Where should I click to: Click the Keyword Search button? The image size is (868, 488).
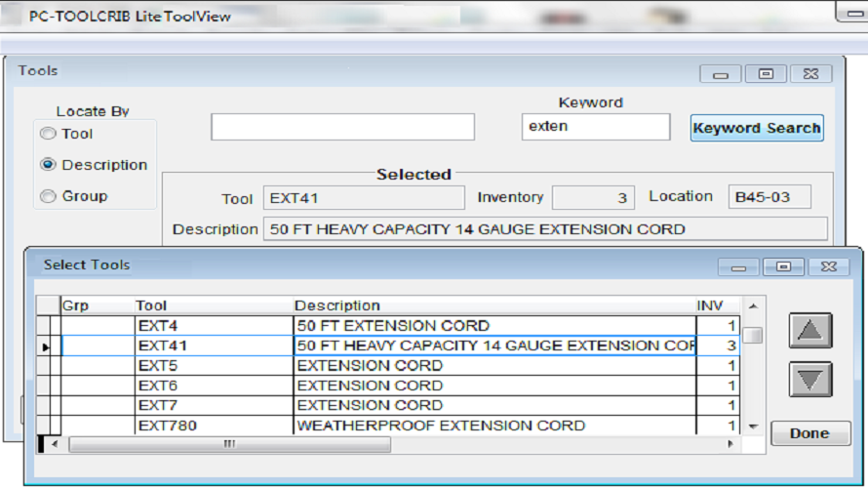point(757,128)
